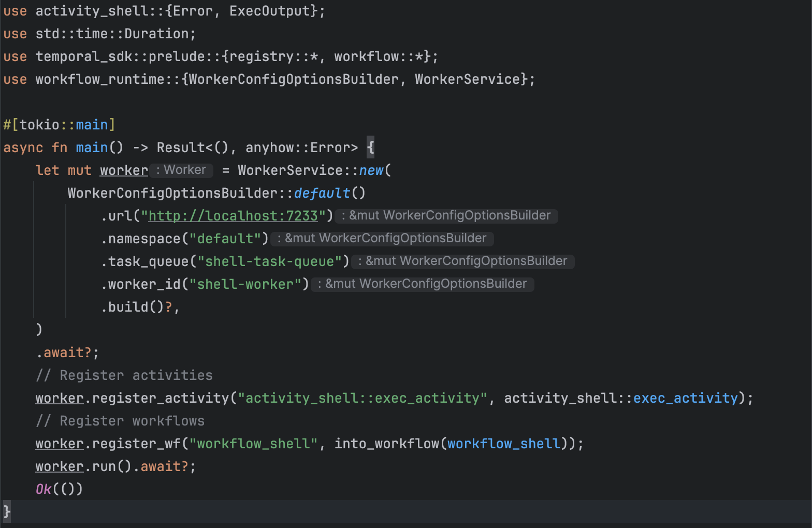Click anyhow::Error return type
The image size is (812, 528).
tap(302, 148)
